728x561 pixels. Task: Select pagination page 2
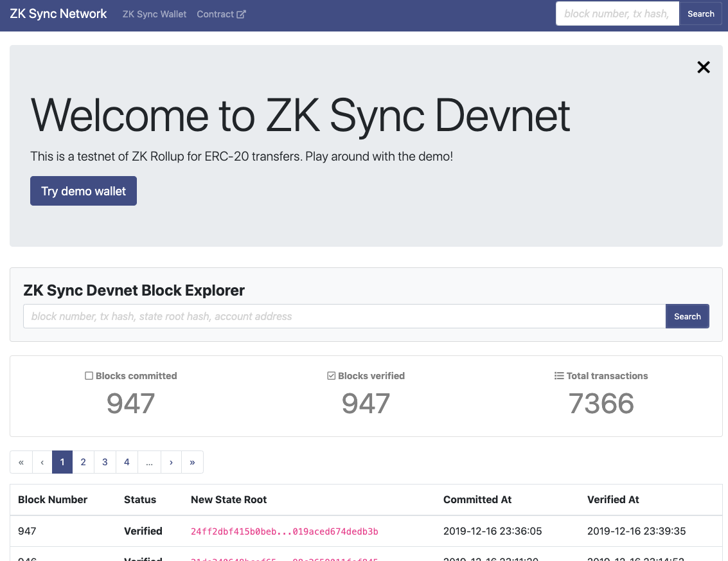click(x=83, y=462)
